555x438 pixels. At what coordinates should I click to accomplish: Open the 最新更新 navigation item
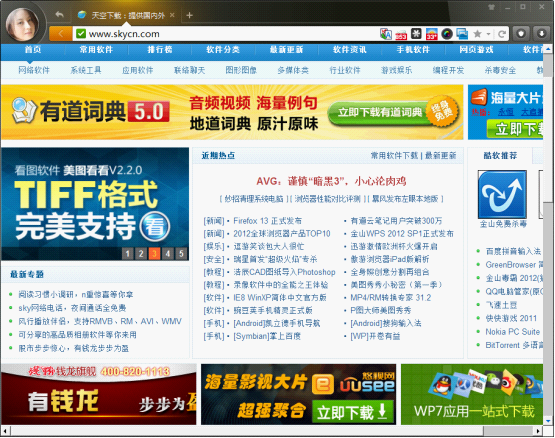[286, 50]
